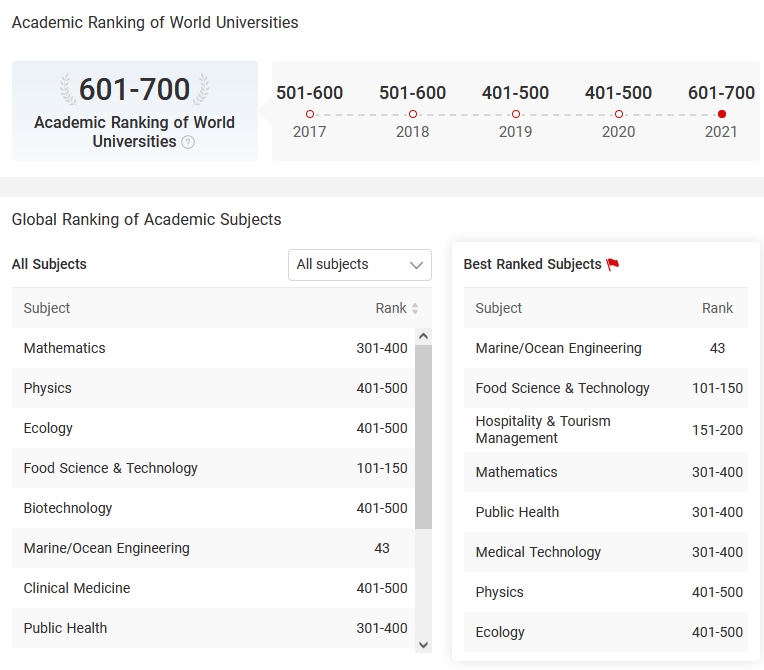Screen dimensions: 764x670
Task: Open Mathematics in All Subjects list
Action: 65,348
